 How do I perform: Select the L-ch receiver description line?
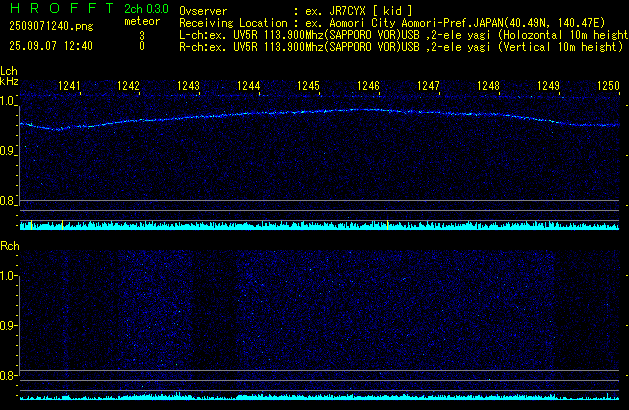[x=404, y=35]
